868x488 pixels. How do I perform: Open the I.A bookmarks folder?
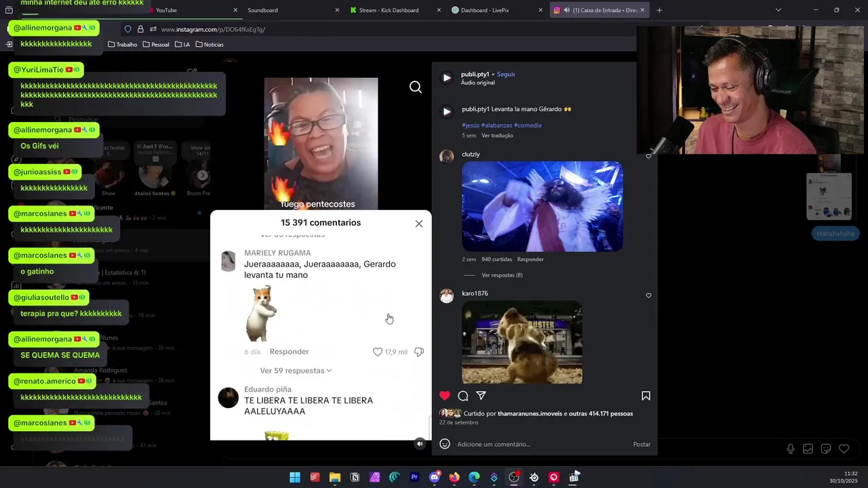182,45
